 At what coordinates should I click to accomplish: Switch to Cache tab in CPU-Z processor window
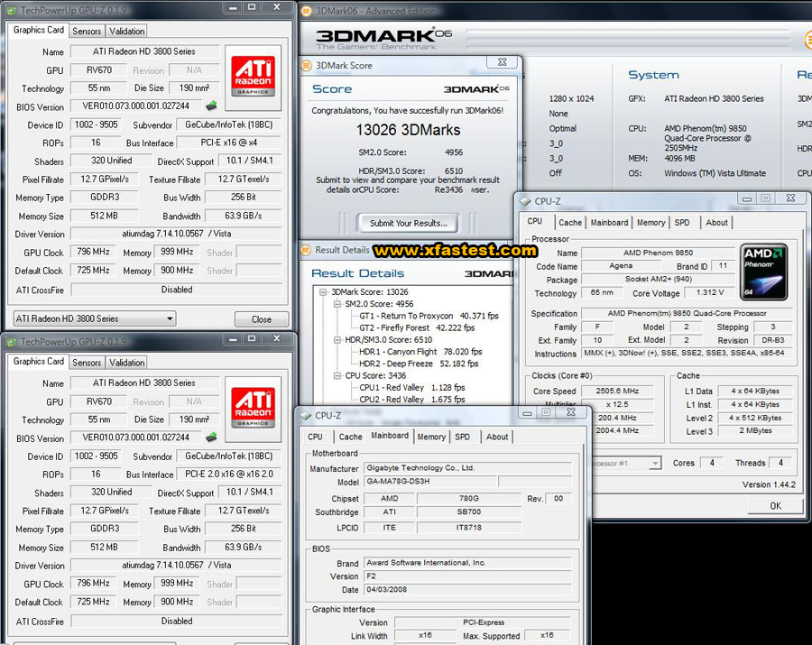tap(569, 223)
